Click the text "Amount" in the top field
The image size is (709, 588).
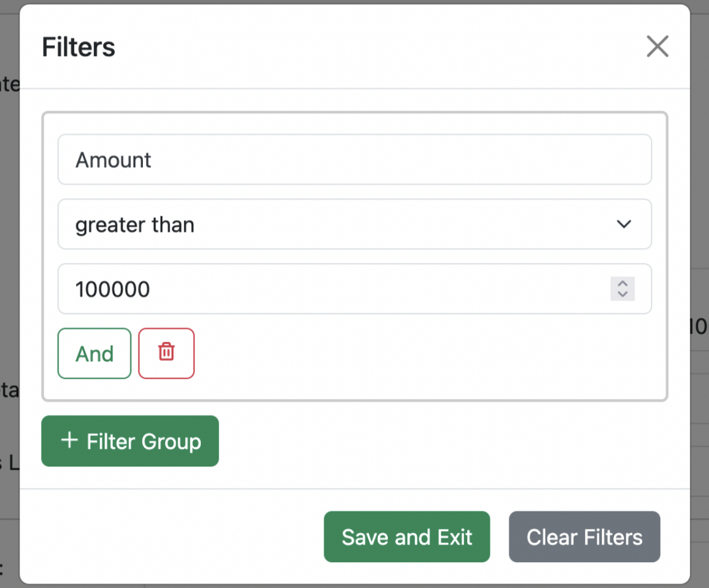pos(113,161)
